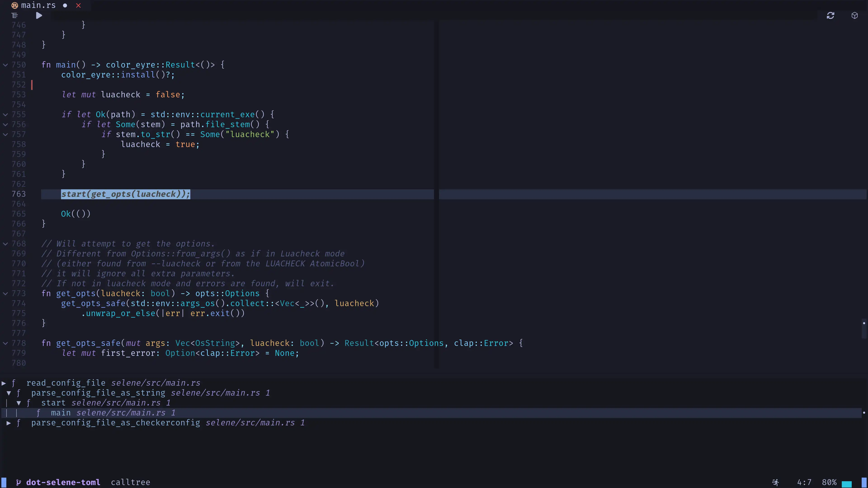Click the comment '// Will attempt to get the options.'
The width and height of the screenshot is (868, 488).
(128, 244)
